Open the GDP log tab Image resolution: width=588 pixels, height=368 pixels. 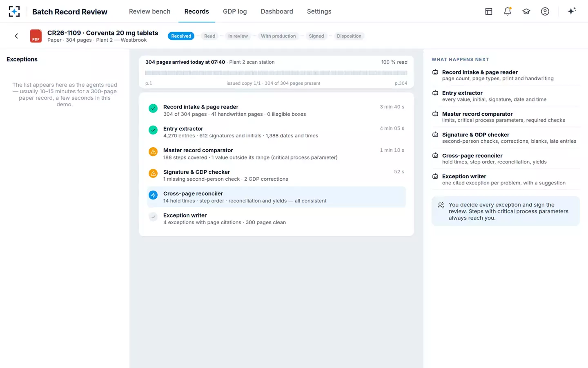tap(235, 11)
